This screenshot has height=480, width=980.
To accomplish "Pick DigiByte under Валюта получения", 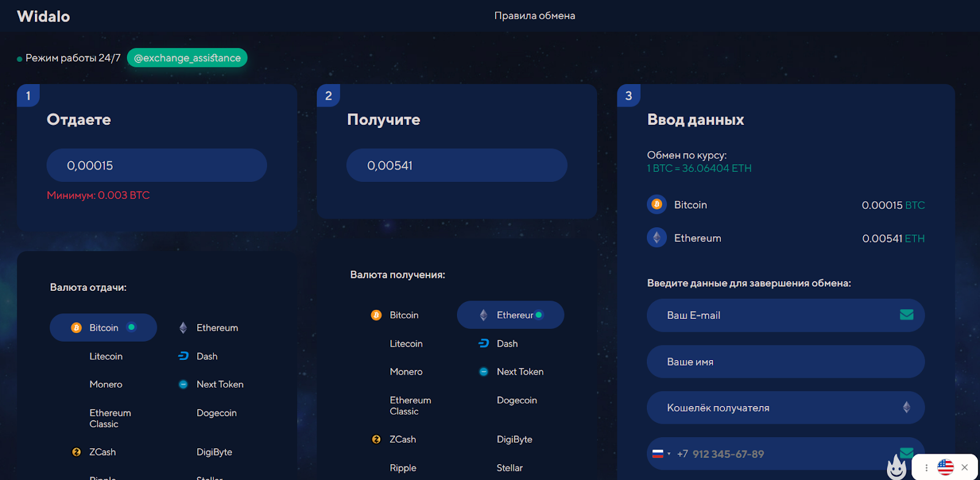I will click(x=514, y=439).
